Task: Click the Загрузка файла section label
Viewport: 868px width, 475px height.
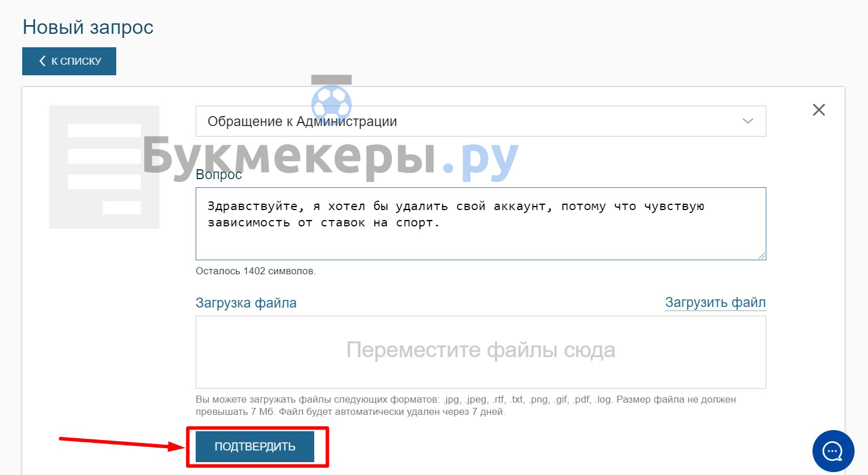Action: click(246, 303)
